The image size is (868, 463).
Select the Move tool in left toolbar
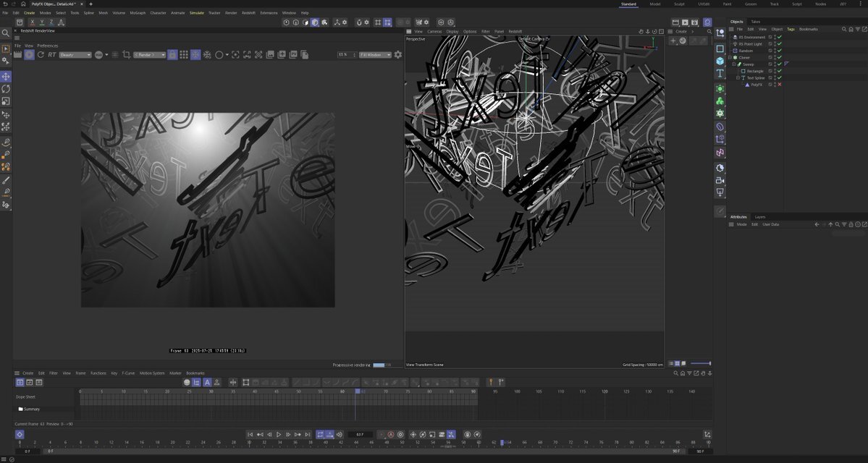coord(6,77)
